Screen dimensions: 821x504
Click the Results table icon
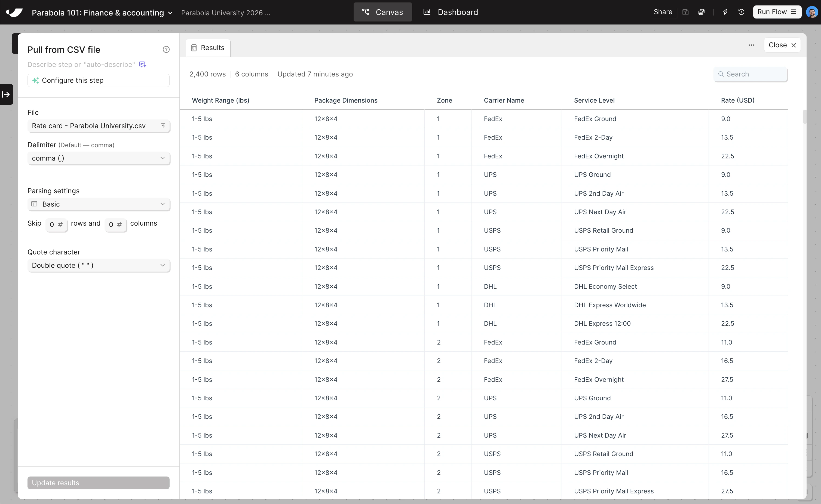(x=194, y=48)
